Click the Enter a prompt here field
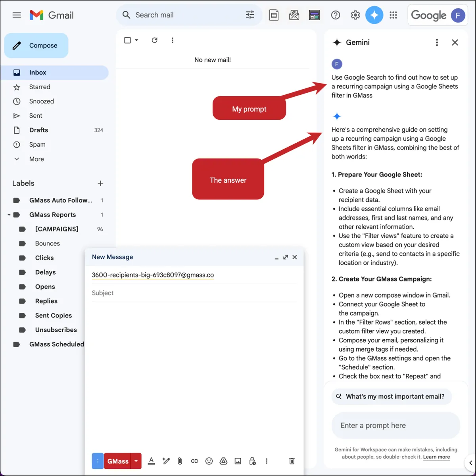Image resolution: width=476 pixels, height=476 pixels. [395, 425]
